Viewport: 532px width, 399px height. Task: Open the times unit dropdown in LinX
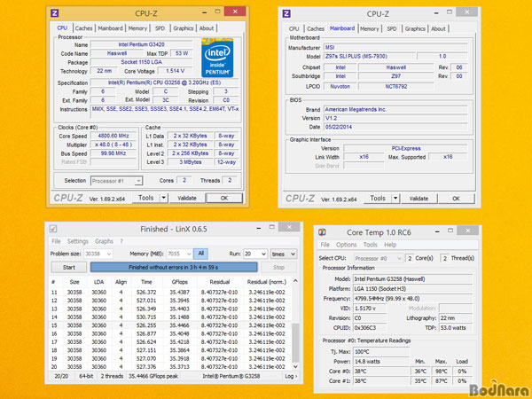[x=284, y=254]
